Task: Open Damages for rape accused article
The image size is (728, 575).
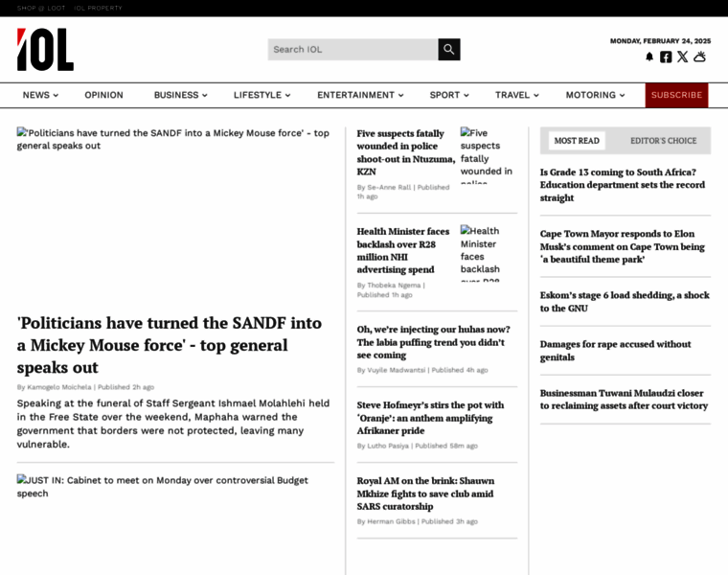Action: click(615, 351)
